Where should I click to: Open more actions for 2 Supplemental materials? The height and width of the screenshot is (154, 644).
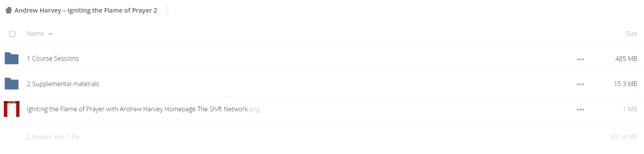click(x=580, y=84)
